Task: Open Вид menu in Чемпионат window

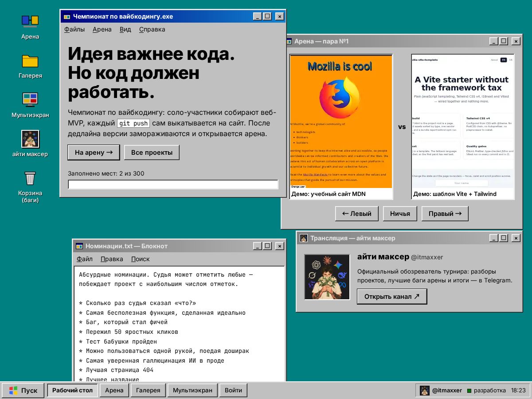Action: coord(125,30)
